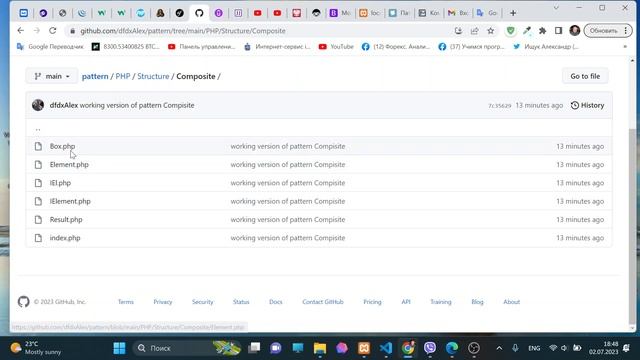Open the Extensions puzzle icon

pyautogui.click(x=542, y=31)
